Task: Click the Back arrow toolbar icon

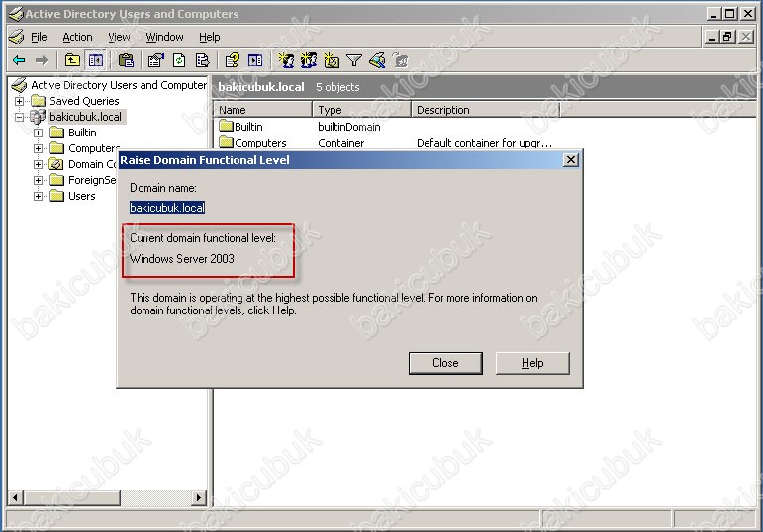Action: (19, 60)
